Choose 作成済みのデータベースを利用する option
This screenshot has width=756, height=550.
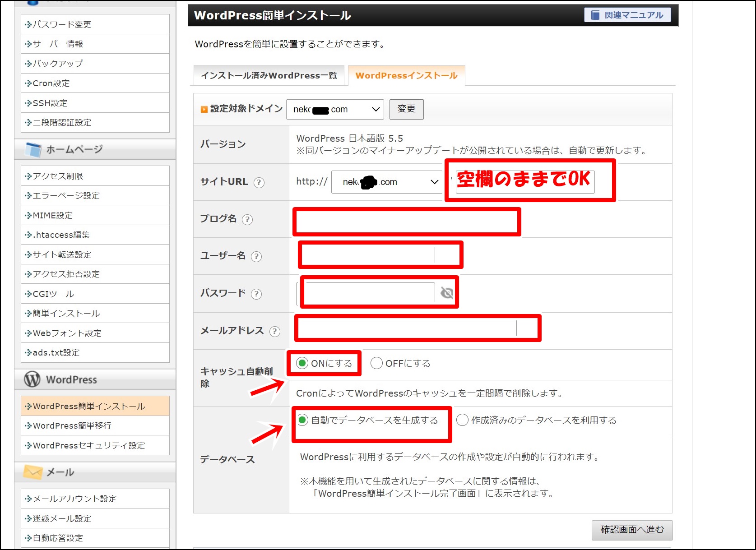click(462, 420)
